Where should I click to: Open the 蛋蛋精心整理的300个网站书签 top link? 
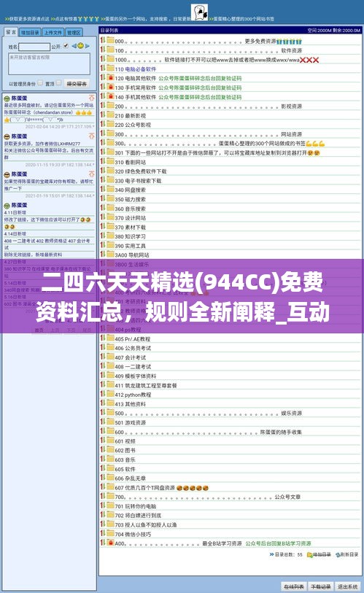click(x=242, y=18)
